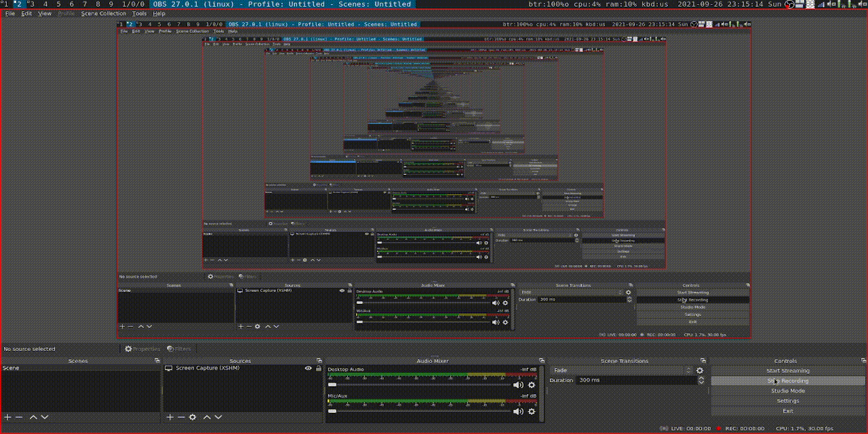Image resolution: width=868 pixels, height=434 pixels.
Task: Click the monitor icon of Screen Capture source
Action: [168, 368]
